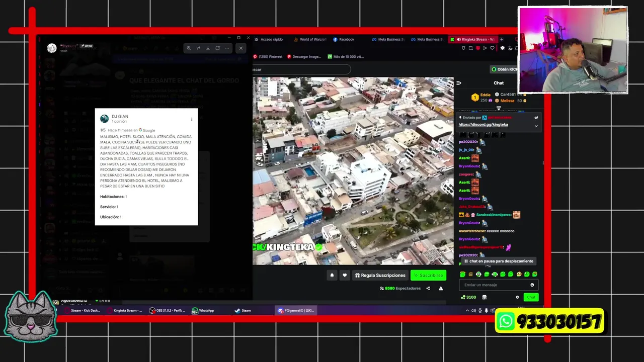Open the emoji picker in chat input
644x362 pixels.
pyautogui.click(x=532, y=285)
